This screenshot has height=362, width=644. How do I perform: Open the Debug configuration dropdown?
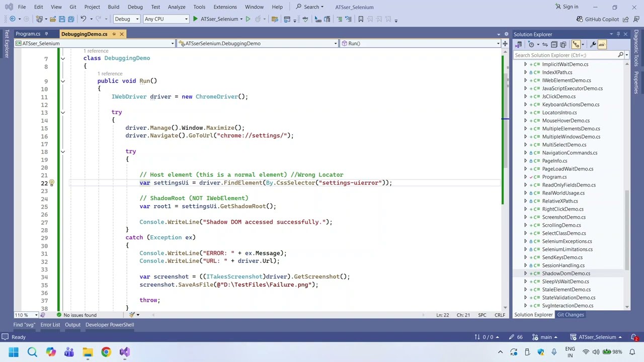point(126,19)
